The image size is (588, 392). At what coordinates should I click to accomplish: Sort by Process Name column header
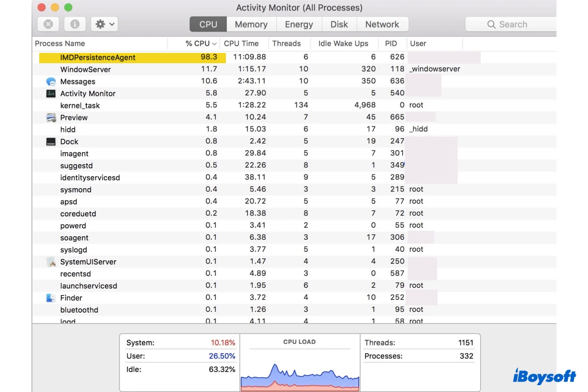60,43
